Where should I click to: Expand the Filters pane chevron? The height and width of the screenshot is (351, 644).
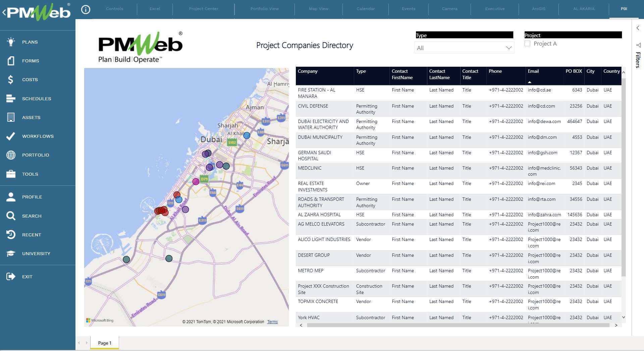click(x=638, y=28)
